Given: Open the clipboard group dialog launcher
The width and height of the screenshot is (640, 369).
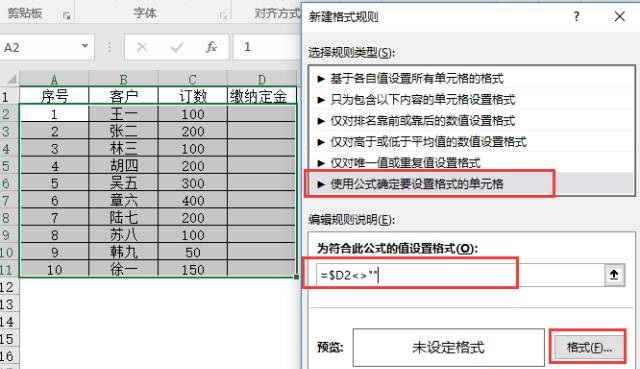Looking at the screenshot, I should tap(66, 16).
